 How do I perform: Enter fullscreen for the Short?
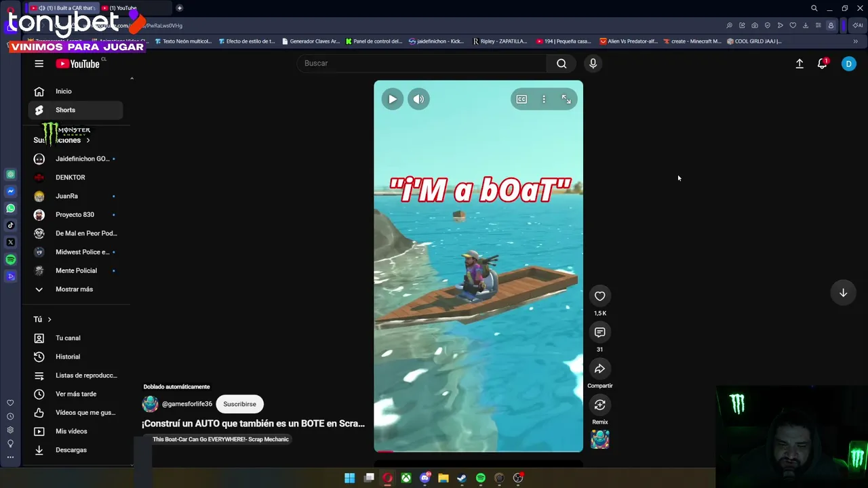click(x=566, y=99)
